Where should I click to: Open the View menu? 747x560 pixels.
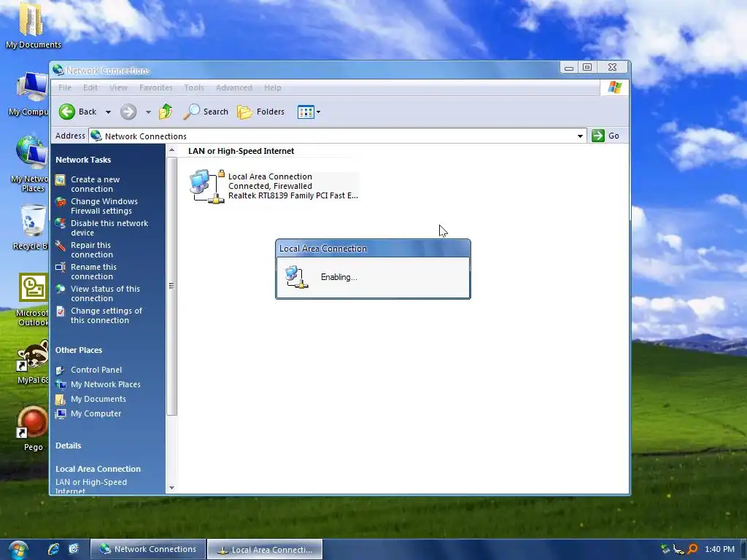(x=118, y=87)
